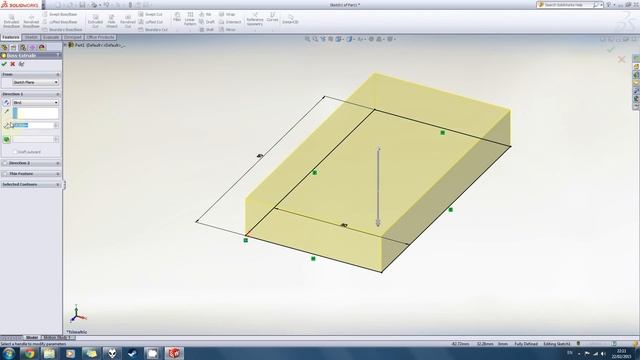
Task: Open the Reference Geometry menu
Action: click(x=255, y=20)
